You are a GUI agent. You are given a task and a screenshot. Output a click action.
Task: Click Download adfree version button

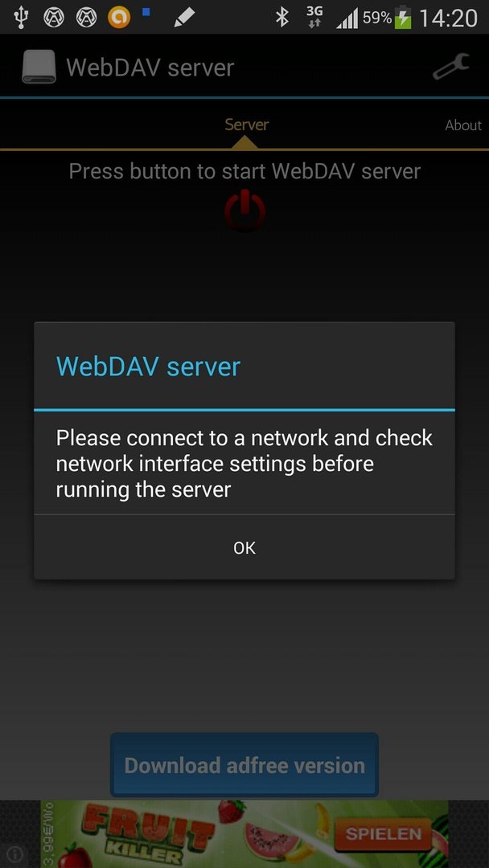[244, 765]
